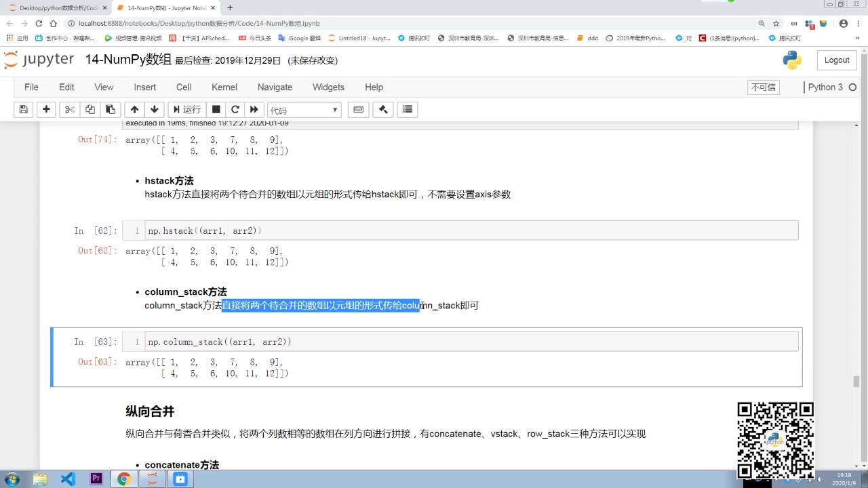Viewport: 868px width, 488px height.
Task: Click the Logout button
Action: point(836,60)
